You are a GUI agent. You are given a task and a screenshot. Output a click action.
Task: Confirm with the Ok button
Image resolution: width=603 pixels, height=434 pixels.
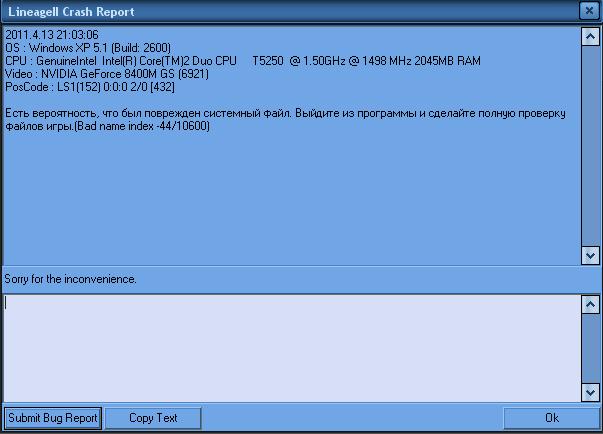tap(551, 418)
